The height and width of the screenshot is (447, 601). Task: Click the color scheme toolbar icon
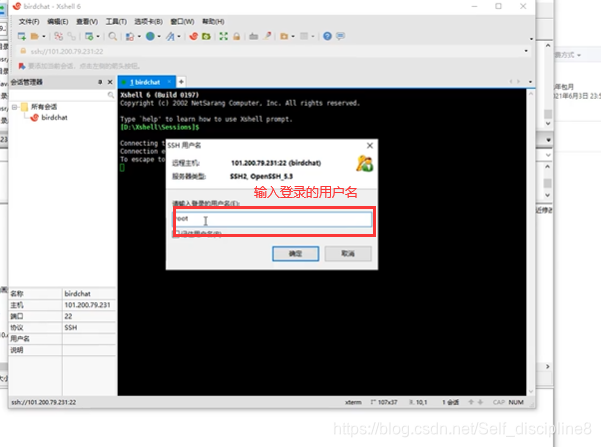click(130, 36)
